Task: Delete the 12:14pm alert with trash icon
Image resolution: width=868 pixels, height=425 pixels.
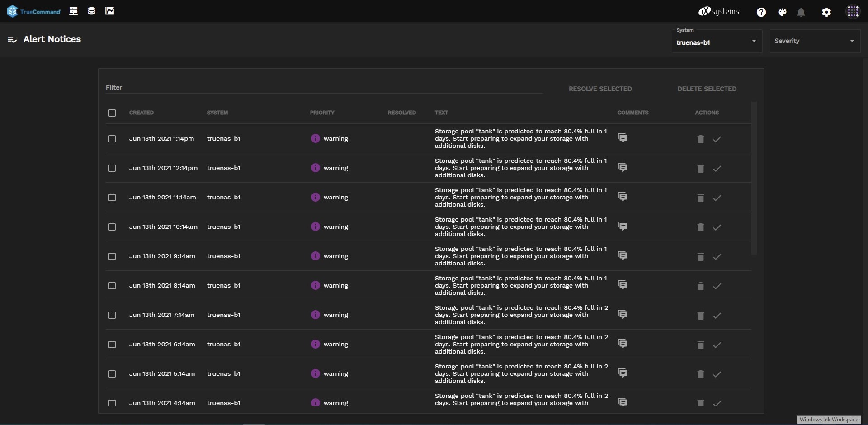Action: coord(700,169)
